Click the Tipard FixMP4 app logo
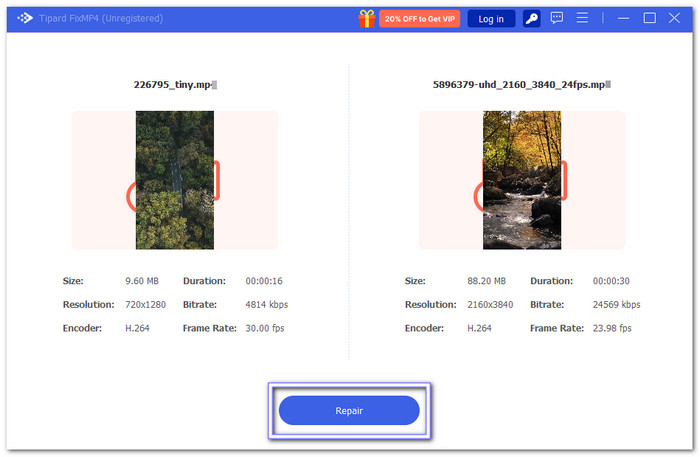700x457 pixels. pos(26,18)
